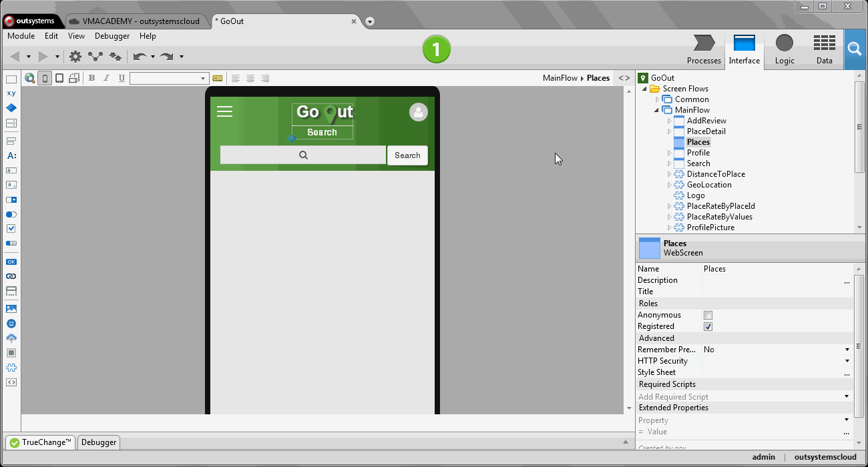Enable the Anonymous role checkbox
The width and height of the screenshot is (868, 467).
tap(708, 315)
